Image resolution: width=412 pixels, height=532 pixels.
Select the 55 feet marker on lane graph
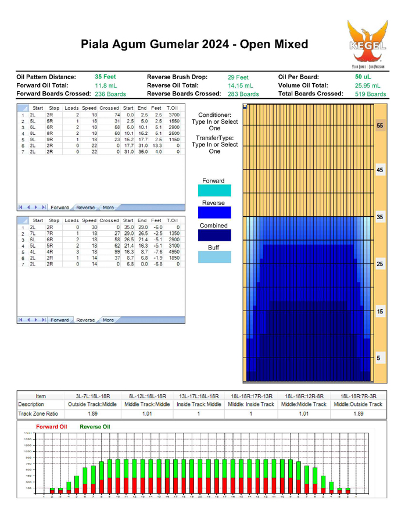pos(380,126)
